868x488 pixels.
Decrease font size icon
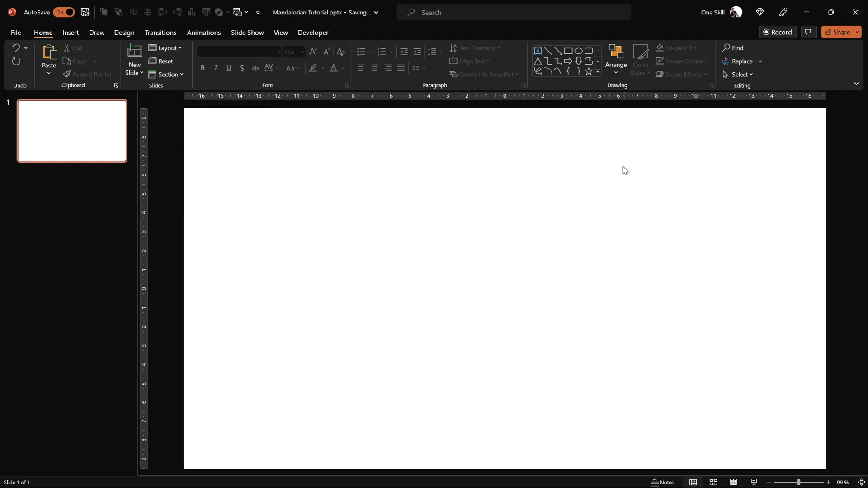pyautogui.click(x=327, y=52)
